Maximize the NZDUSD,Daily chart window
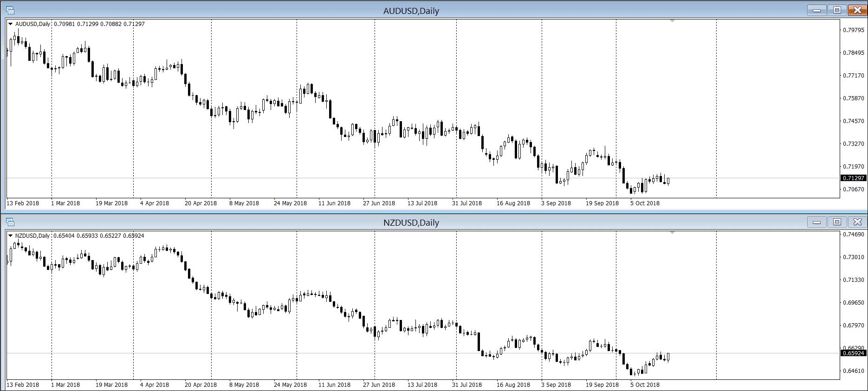This screenshot has height=391, width=868. tap(837, 222)
